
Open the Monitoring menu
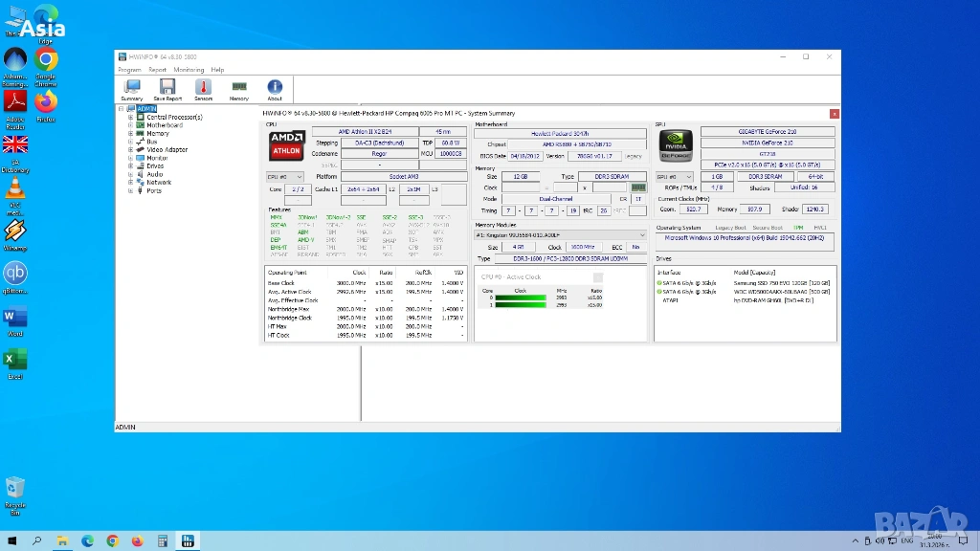[189, 70]
